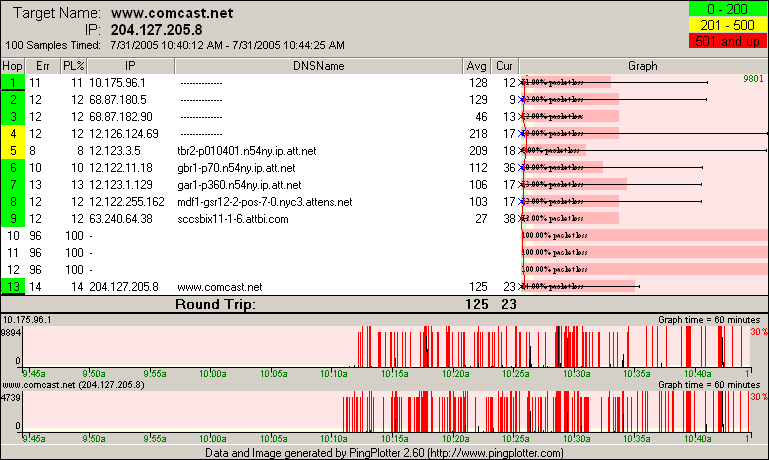Select the hop 12 number cell
This screenshot has width=769, height=460.
coord(13,270)
